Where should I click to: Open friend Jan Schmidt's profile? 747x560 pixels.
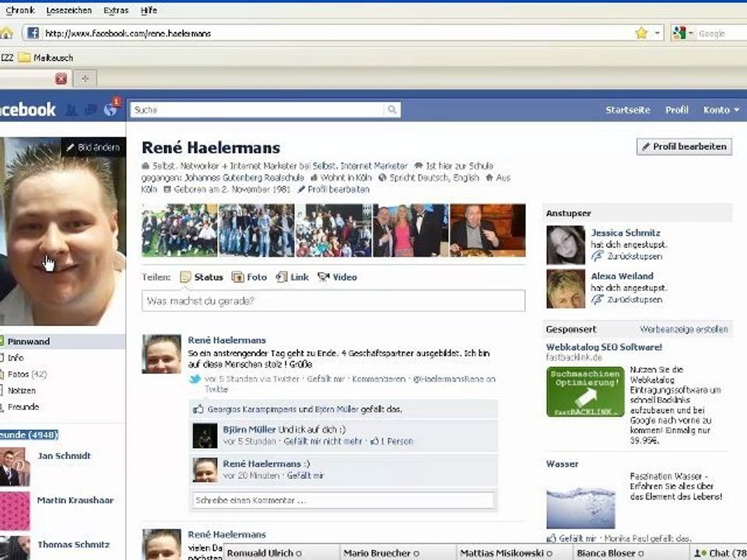(x=64, y=456)
